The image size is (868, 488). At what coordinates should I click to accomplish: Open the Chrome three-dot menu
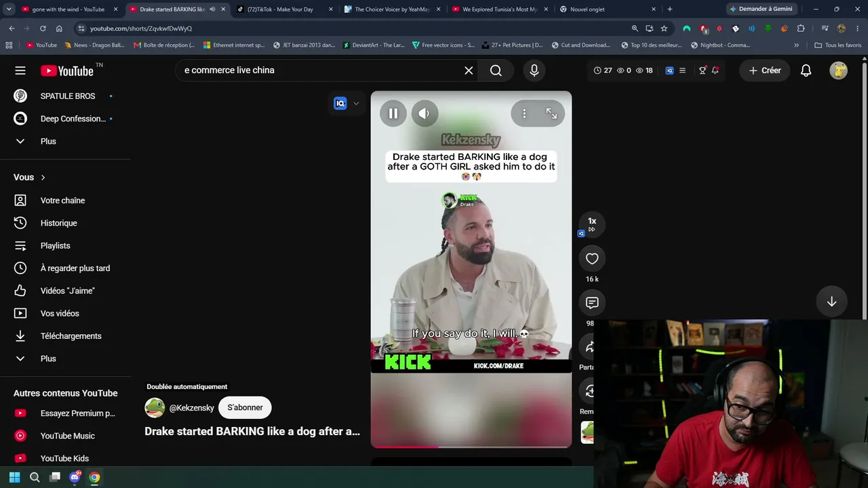[x=857, y=28]
